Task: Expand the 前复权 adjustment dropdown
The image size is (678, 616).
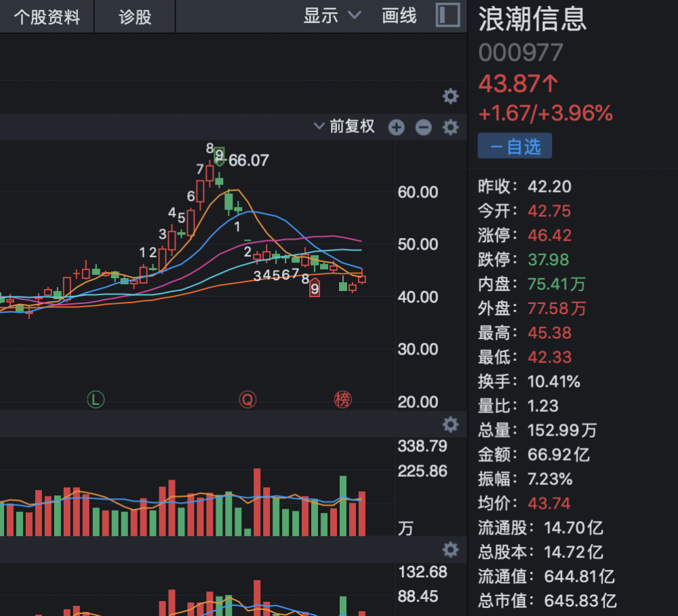Action: (x=344, y=126)
